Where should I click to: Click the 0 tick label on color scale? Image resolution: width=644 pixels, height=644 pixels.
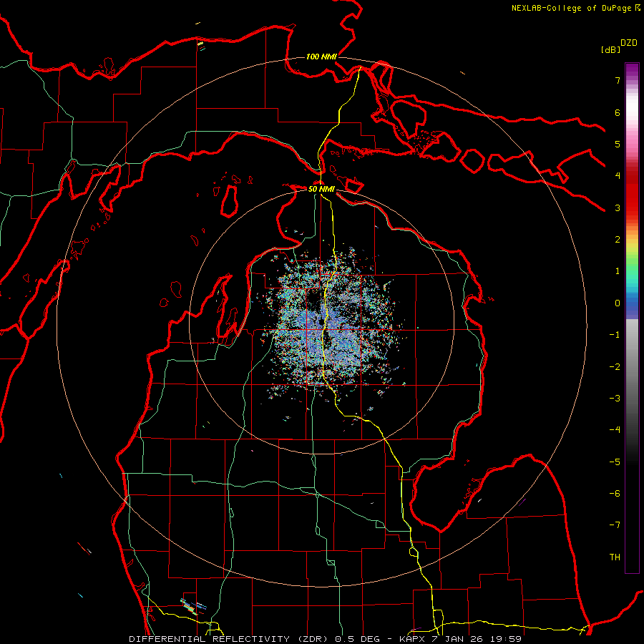(x=618, y=303)
